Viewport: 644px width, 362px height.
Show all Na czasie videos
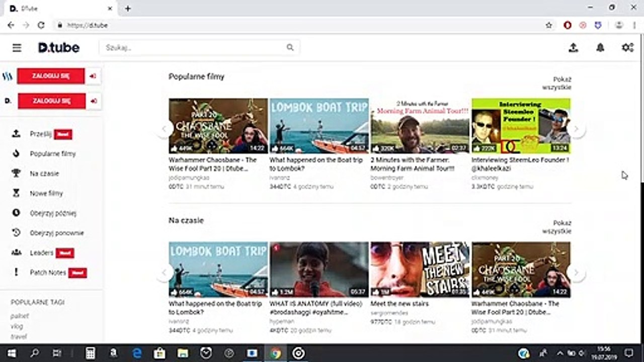coord(557,227)
